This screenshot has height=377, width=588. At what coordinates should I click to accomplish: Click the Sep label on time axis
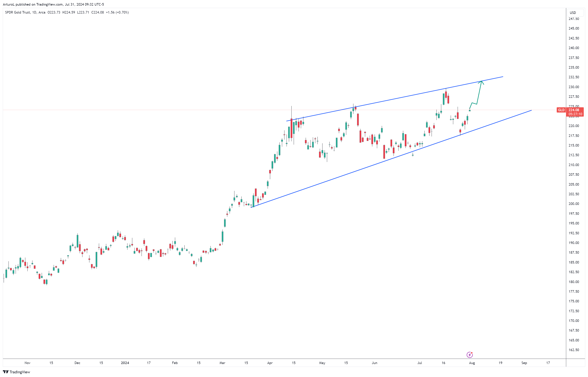(x=524, y=363)
